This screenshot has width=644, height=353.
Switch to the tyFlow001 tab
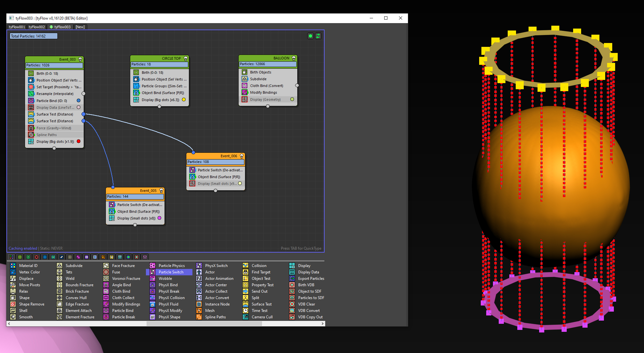(x=17, y=27)
